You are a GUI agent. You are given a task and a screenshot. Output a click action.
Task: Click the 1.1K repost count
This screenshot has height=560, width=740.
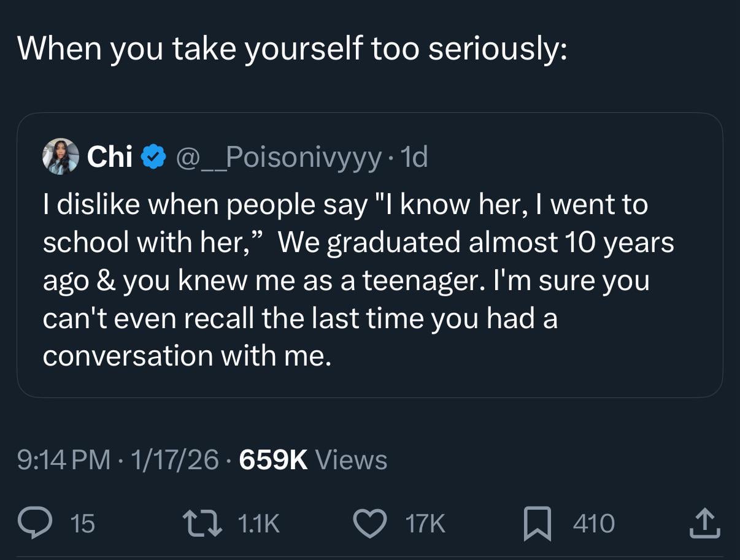tap(258, 523)
